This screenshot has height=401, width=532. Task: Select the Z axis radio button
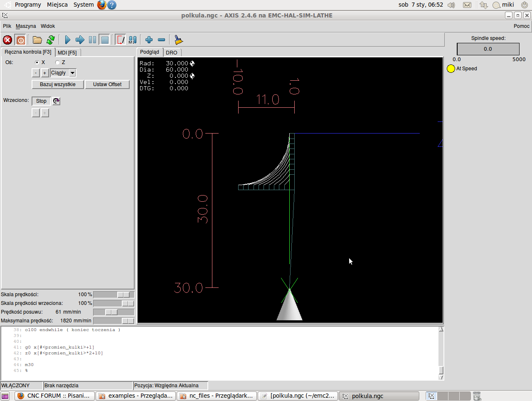pos(57,62)
